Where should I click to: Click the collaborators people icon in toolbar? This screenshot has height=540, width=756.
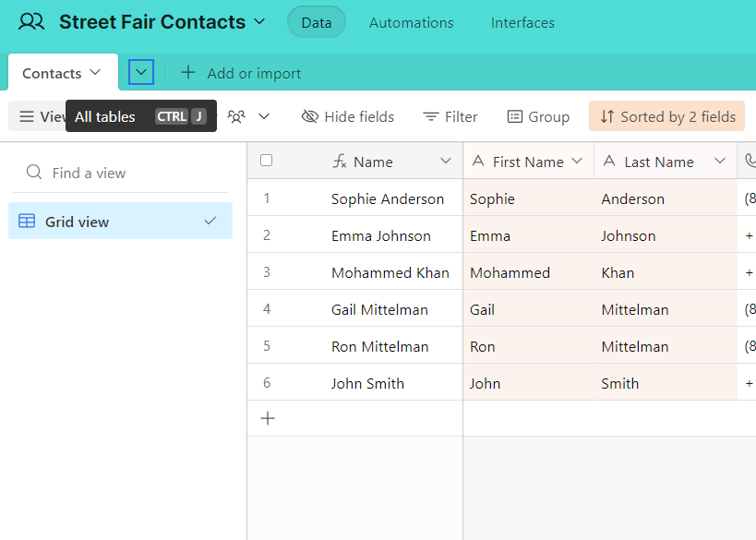point(236,116)
